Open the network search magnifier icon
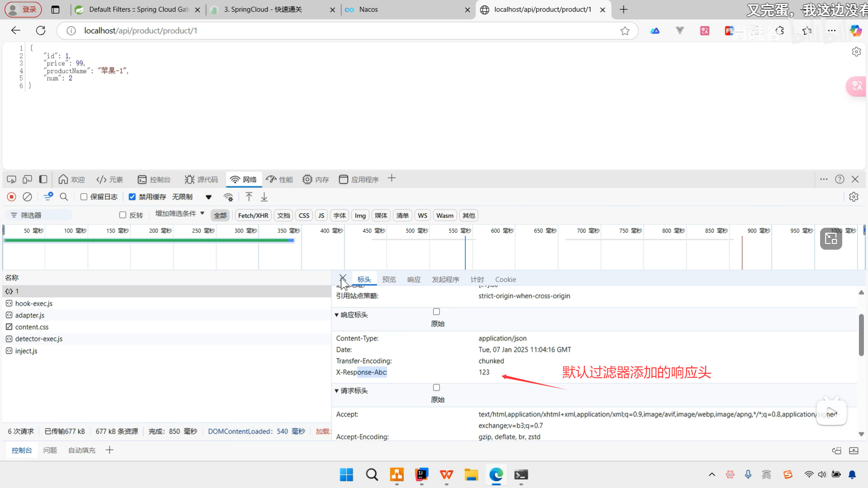 (64, 197)
